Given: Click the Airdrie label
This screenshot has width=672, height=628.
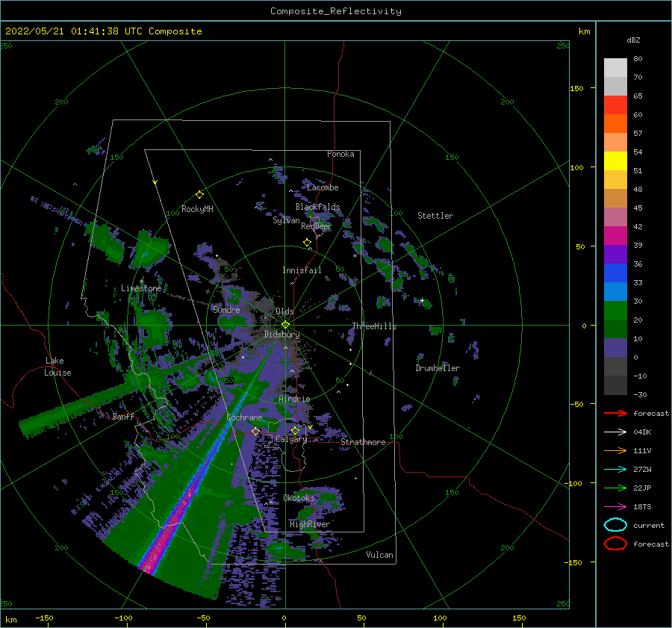Looking at the screenshot, I should point(294,399).
